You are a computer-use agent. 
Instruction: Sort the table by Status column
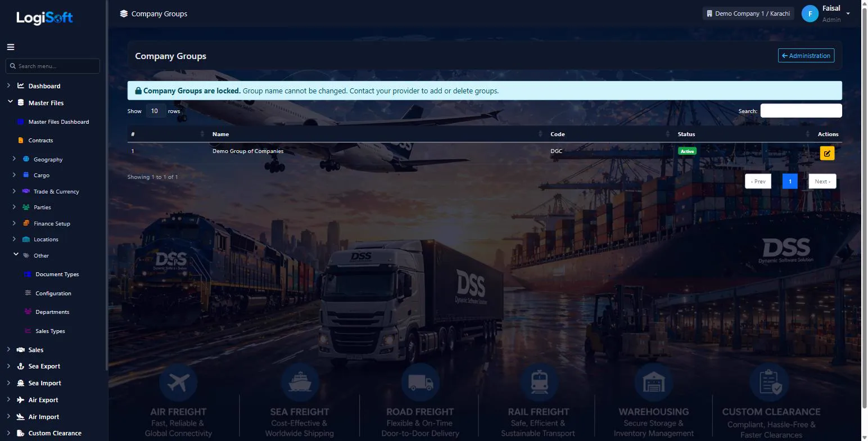point(744,134)
